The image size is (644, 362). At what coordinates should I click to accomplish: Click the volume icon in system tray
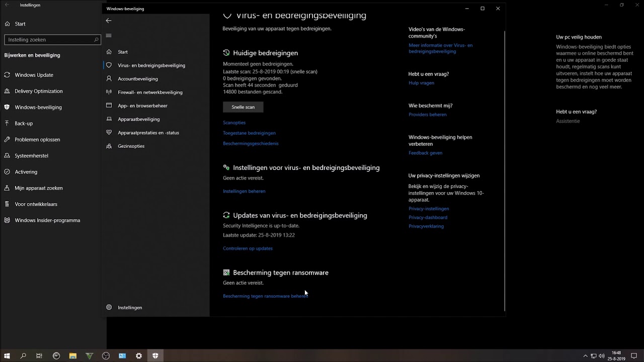pyautogui.click(x=602, y=356)
